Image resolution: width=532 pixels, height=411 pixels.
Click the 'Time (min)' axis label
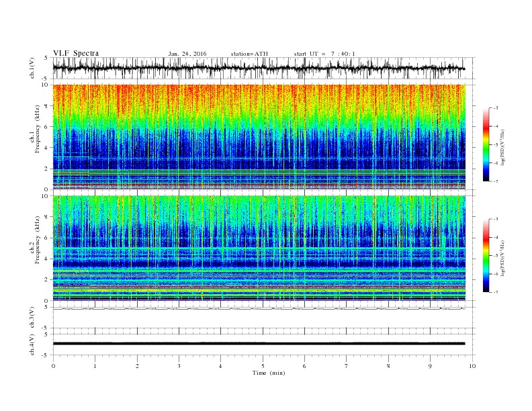click(x=269, y=373)
